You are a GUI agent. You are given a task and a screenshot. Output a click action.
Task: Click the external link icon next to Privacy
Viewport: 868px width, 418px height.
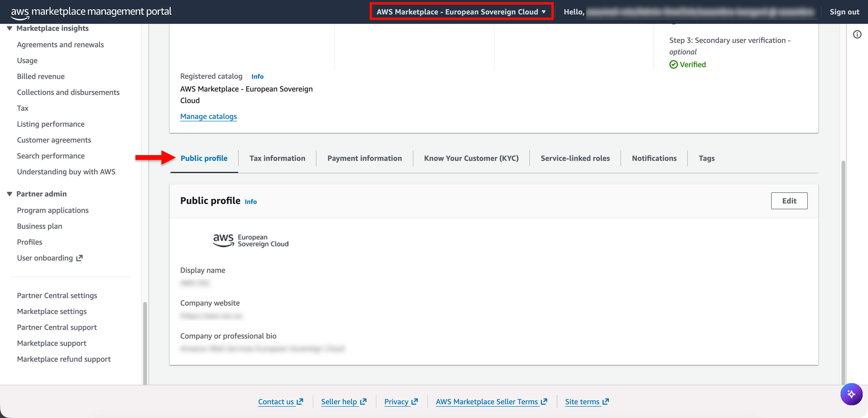(x=415, y=402)
